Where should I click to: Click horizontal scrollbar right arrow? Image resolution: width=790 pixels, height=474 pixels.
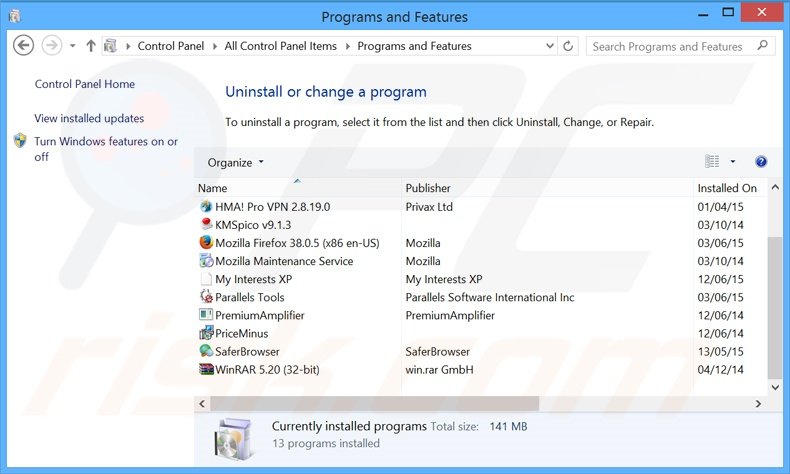(x=758, y=403)
